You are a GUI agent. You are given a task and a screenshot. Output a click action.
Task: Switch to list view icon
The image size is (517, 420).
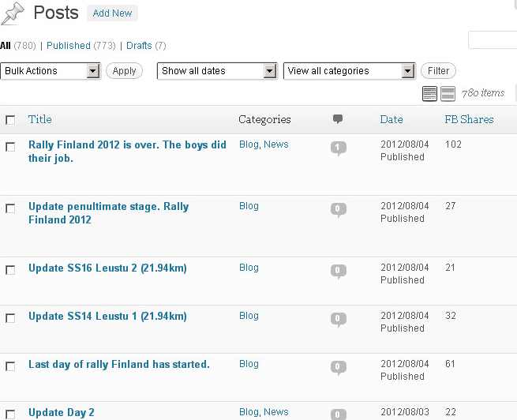(429, 94)
